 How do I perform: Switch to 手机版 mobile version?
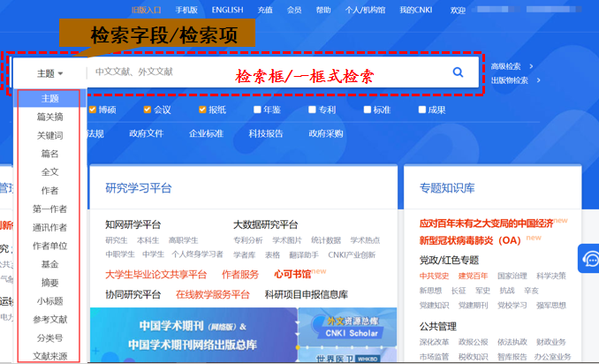[x=186, y=10]
